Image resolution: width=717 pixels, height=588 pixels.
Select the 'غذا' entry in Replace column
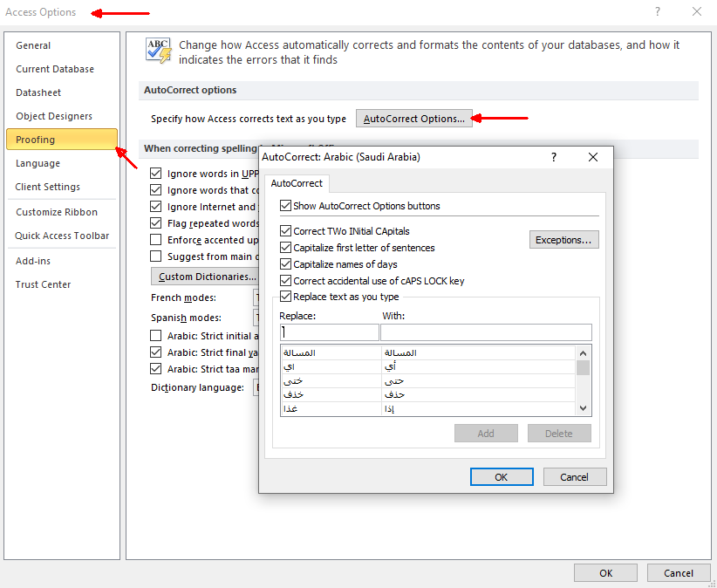click(x=331, y=409)
